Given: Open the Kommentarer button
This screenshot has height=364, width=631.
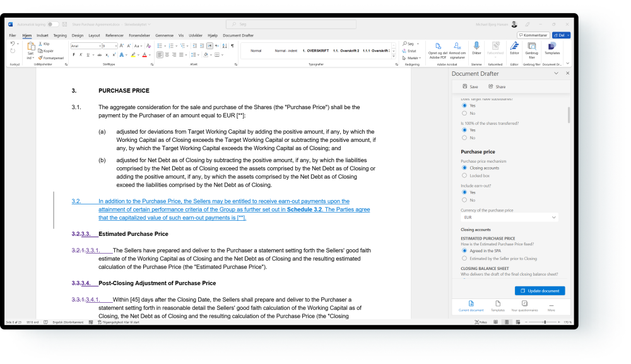Looking at the screenshot, I should [x=533, y=35].
